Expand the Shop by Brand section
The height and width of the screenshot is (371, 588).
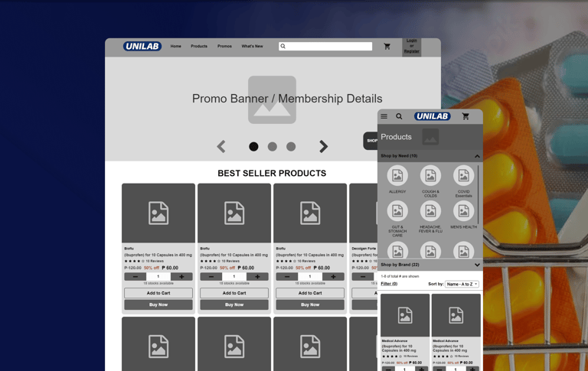pos(477,265)
